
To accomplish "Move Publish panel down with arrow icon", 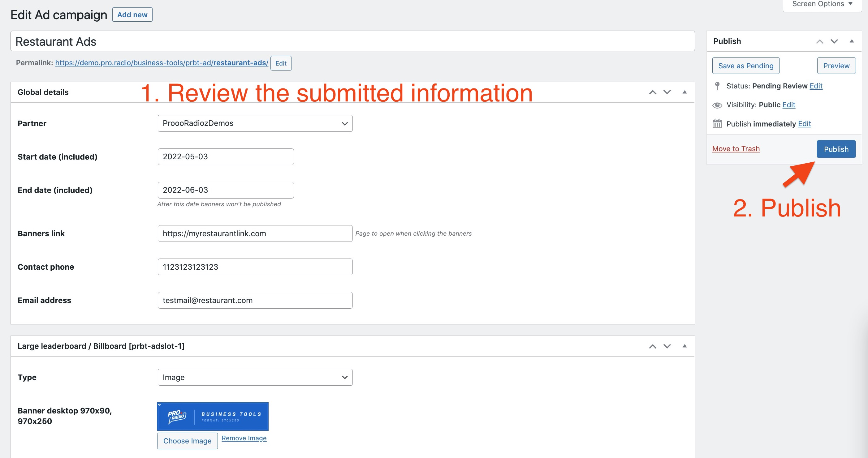I will [834, 41].
